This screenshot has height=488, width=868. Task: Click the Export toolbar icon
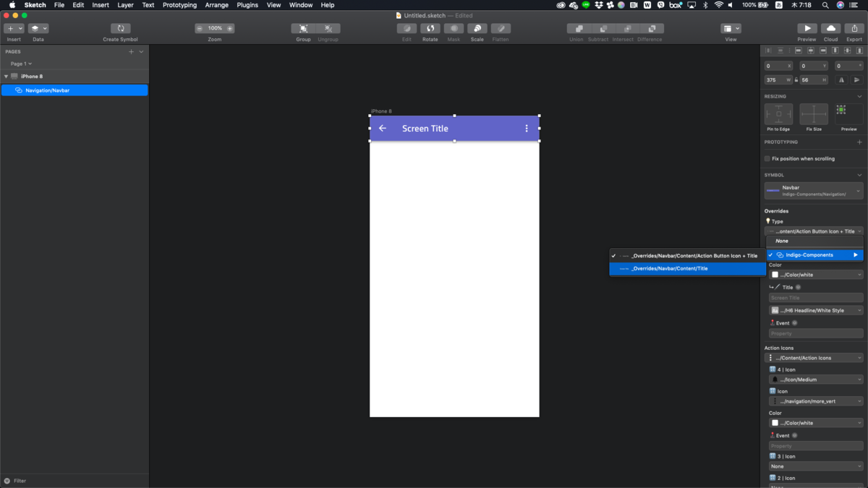coord(854,28)
